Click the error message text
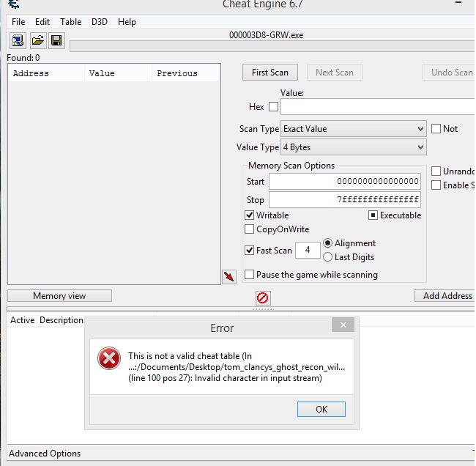 click(237, 367)
